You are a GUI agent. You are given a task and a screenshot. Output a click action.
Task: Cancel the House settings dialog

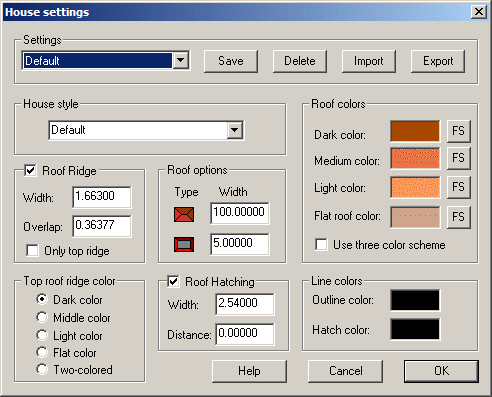pos(346,371)
